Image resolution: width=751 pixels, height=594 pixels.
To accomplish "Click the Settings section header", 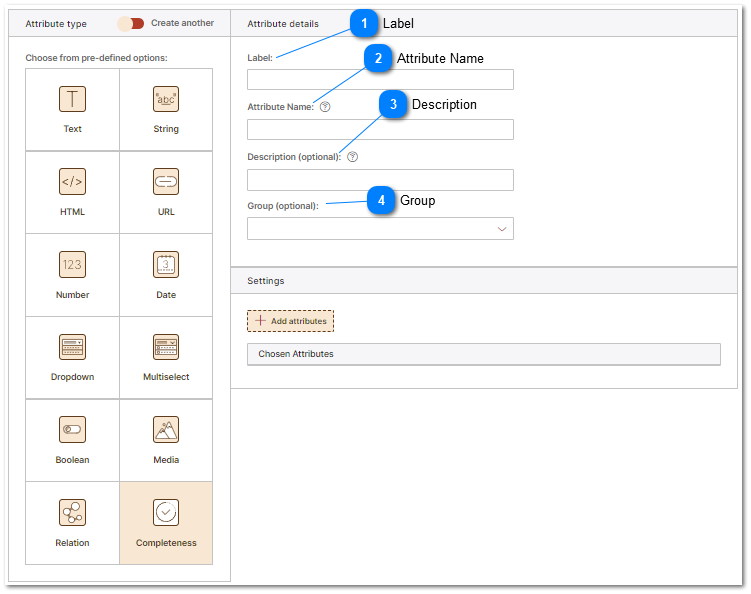I will (484, 281).
